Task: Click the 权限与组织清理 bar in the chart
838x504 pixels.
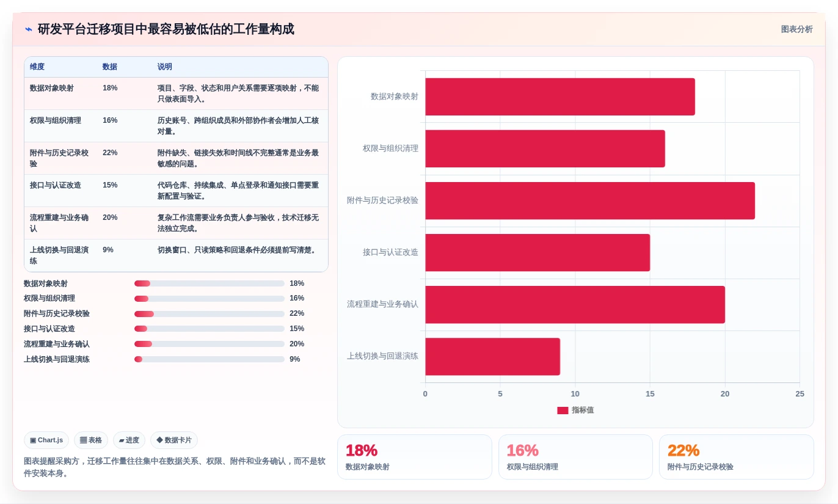Action: 545,148
